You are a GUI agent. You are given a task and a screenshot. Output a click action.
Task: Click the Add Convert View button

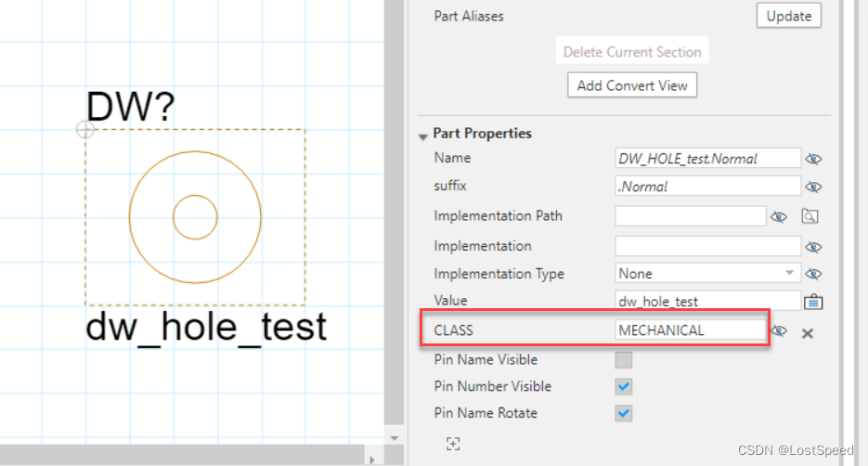[632, 85]
